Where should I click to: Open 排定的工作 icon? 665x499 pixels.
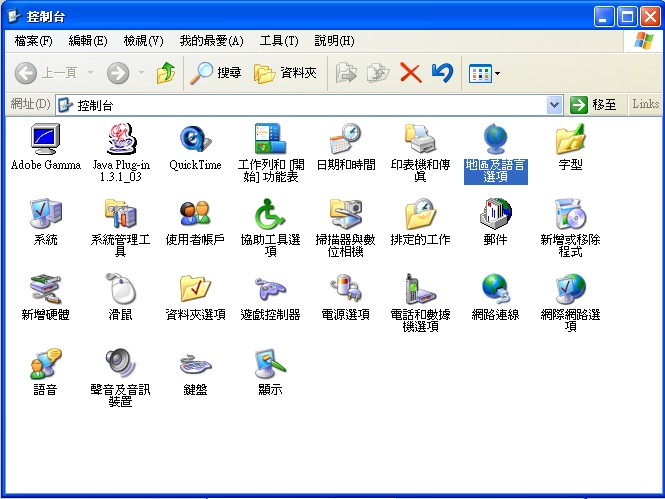pos(420,214)
